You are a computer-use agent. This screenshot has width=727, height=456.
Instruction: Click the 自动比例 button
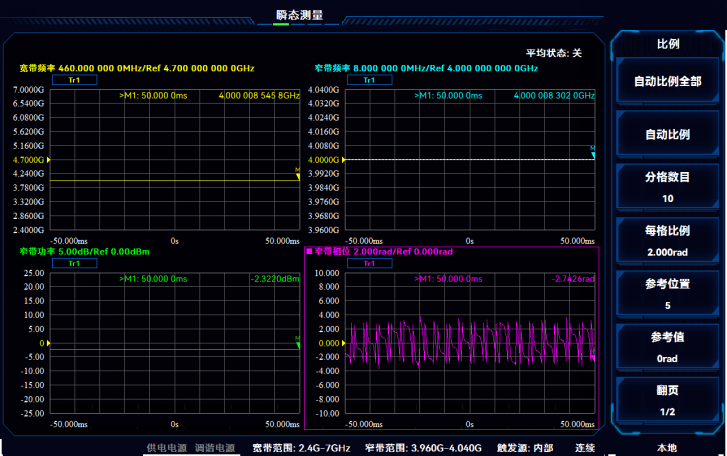[x=667, y=134]
